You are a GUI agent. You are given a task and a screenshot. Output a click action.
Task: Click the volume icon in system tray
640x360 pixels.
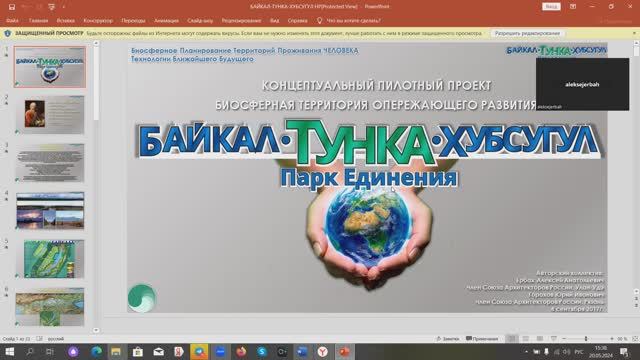click(x=567, y=352)
